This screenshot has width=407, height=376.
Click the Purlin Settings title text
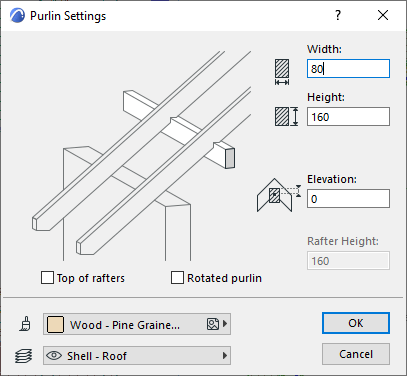click(68, 16)
